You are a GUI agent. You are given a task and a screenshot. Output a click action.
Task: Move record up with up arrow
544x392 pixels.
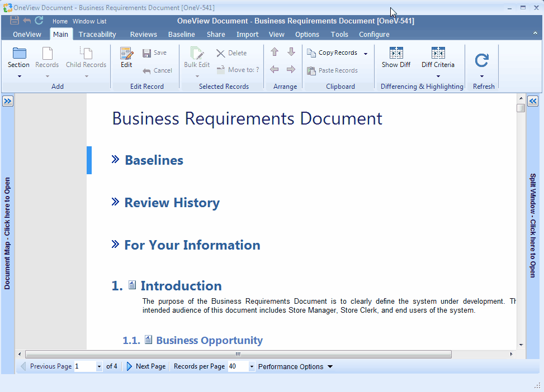tap(275, 51)
